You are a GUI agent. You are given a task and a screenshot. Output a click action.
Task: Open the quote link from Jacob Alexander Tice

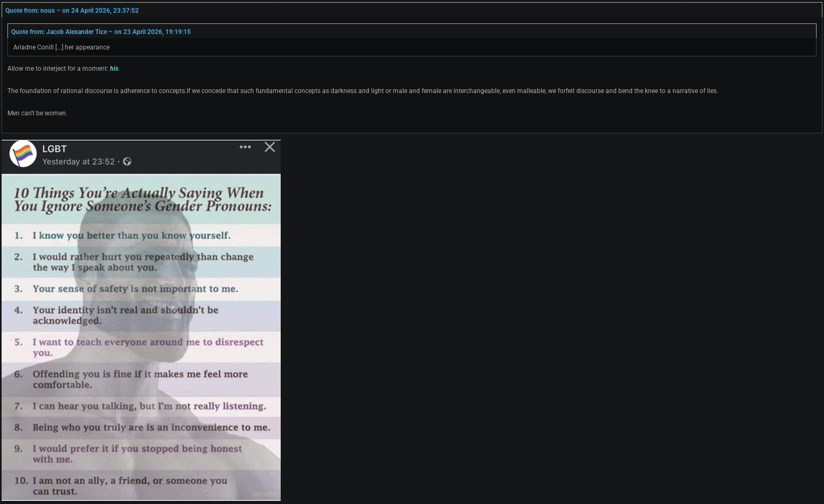click(x=101, y=32)
